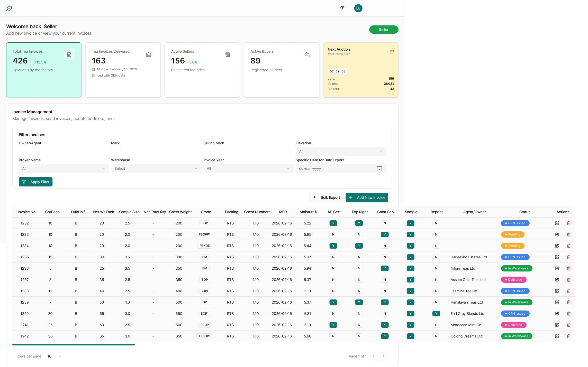Open the Elevation dropdown
Screen dimensions: 588x367
(340, 152)
